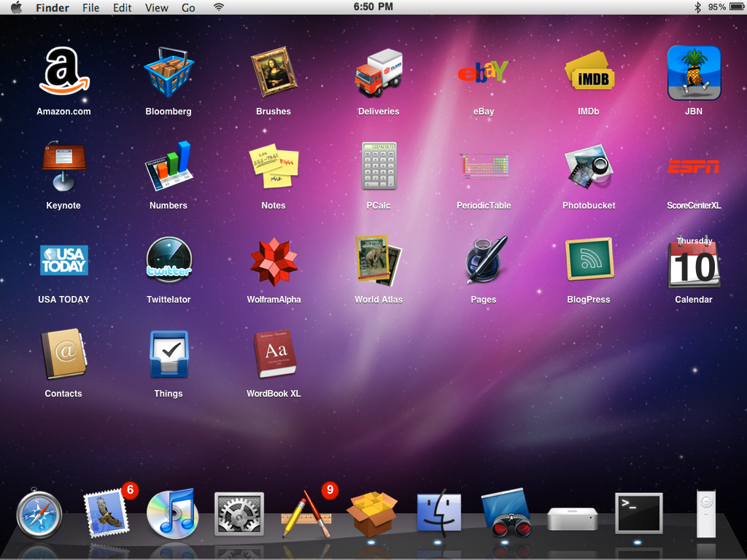Launch the Pages ink pen icon
This screenshot has width=747, height=560.
coord(485,260)
